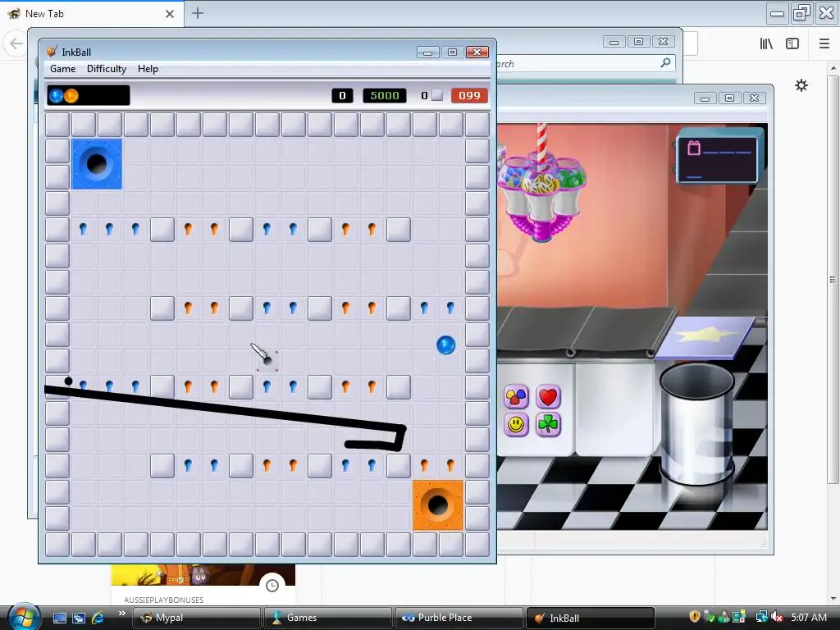The image size is (840, 630).
Task: Select the yellow smiley icon in Purble Place
Action: [x=517, y=425]
